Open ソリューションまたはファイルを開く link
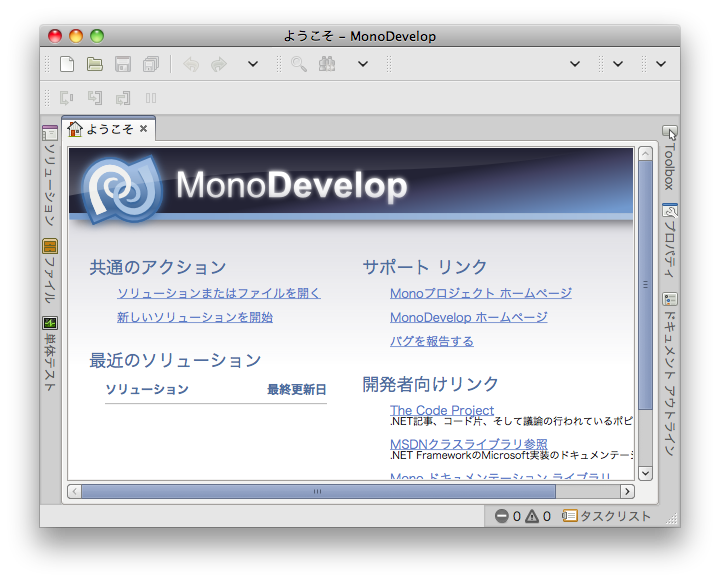This screenshot has width=720, height=582. pos(219,293)
